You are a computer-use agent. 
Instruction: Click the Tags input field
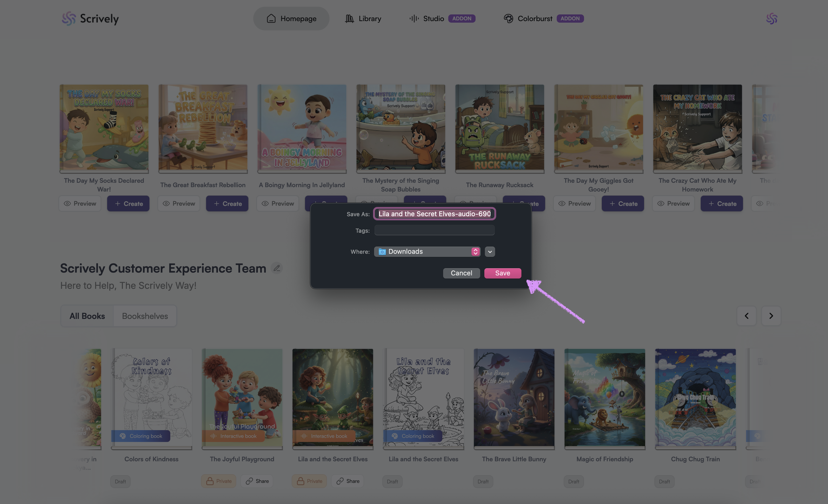coord(434,230)
